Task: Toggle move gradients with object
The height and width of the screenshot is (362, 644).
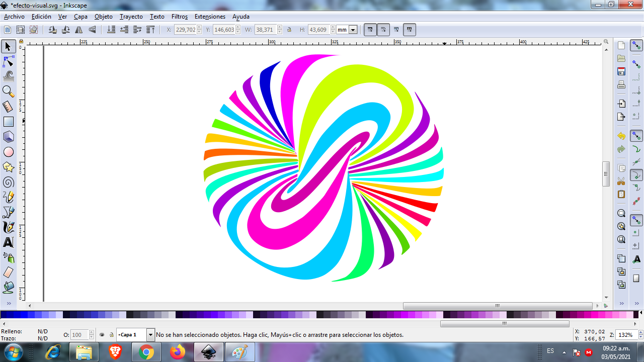Action: (396, 30)
